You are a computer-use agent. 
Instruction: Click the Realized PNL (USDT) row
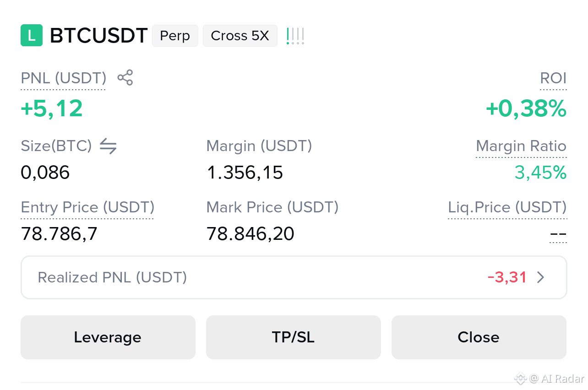[x=294, y=277]
